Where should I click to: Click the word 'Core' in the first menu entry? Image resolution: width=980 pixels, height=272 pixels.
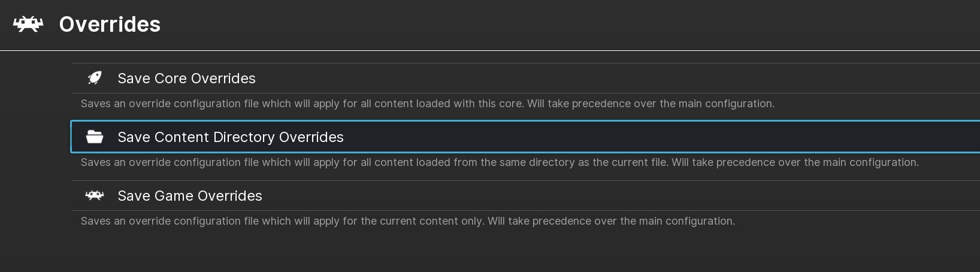click(x=171, y=78)
